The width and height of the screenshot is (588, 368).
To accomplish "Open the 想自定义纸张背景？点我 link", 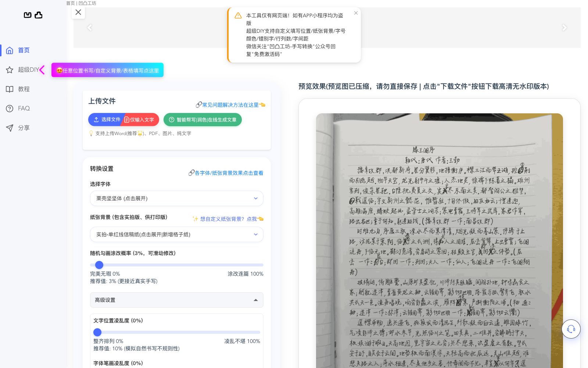I will coord(228,219).
